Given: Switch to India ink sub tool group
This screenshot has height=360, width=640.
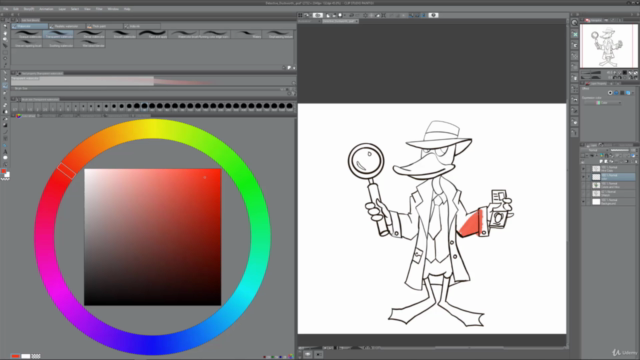Looking at the screenshot, I should point(141,26).
